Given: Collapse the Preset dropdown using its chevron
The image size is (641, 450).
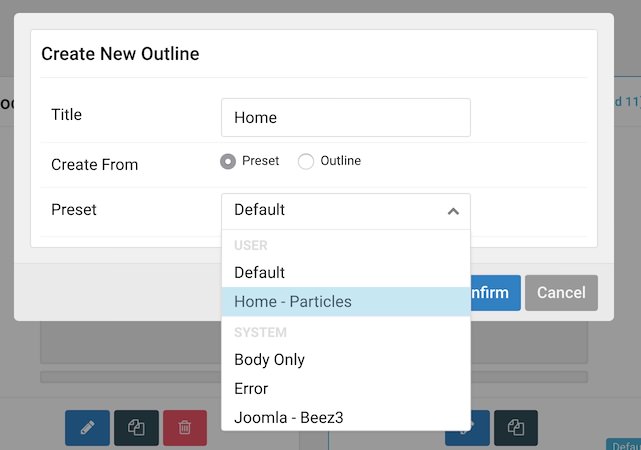Looking at the screenshot, I should tap(453, 211).
